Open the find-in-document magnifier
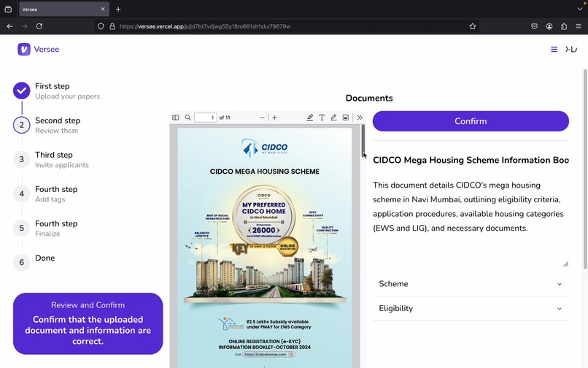 coord(188,118)
